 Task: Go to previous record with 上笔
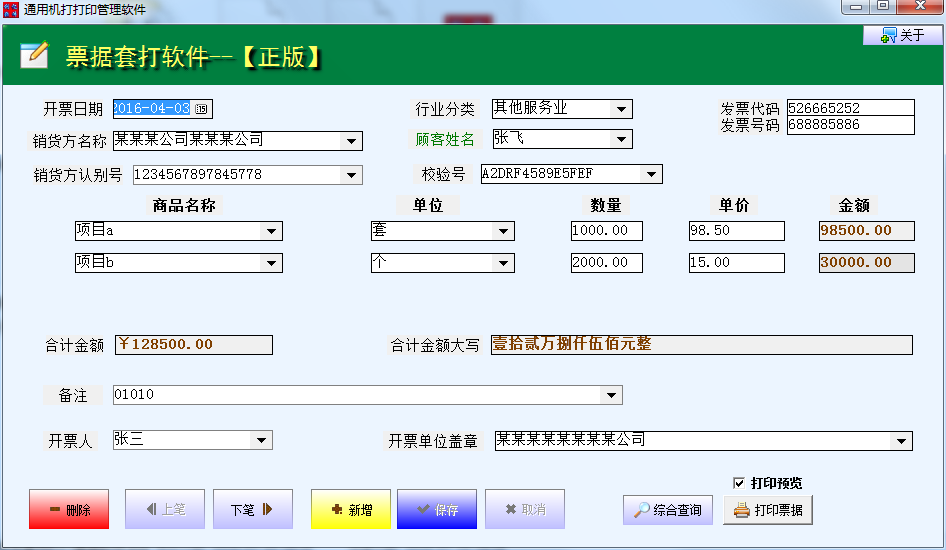165,509
